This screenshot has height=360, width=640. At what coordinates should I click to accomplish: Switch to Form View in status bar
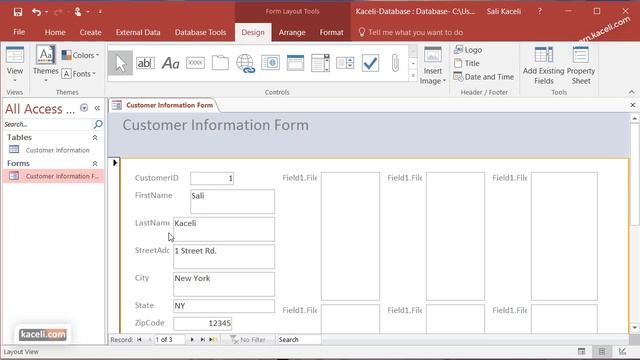(x=581, y=351)
